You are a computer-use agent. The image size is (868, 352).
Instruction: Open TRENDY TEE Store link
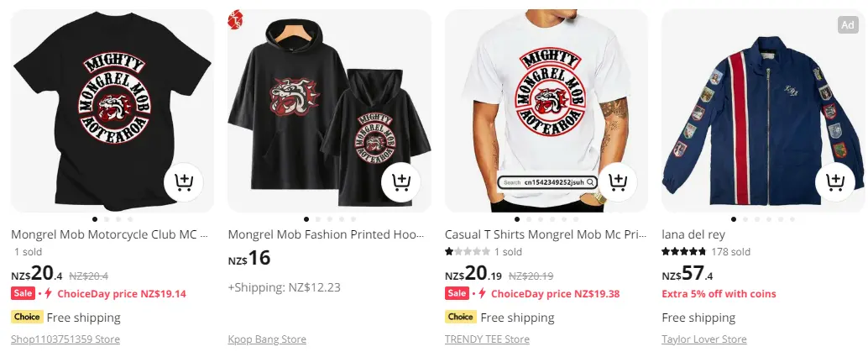click(x=487, y=339)
